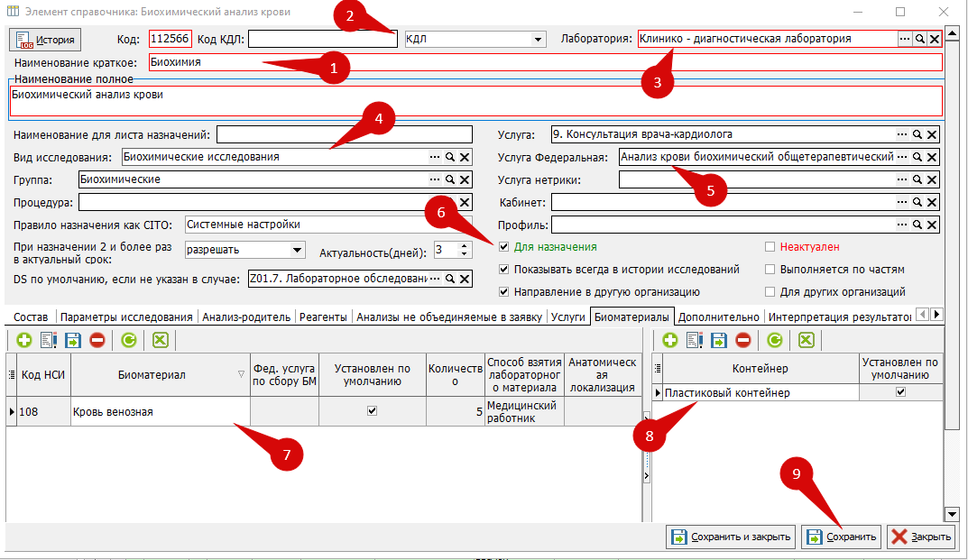Switch to the Реагенты tab
The height and width of the screenshot is (560, 968).
[x=323, y=317]
